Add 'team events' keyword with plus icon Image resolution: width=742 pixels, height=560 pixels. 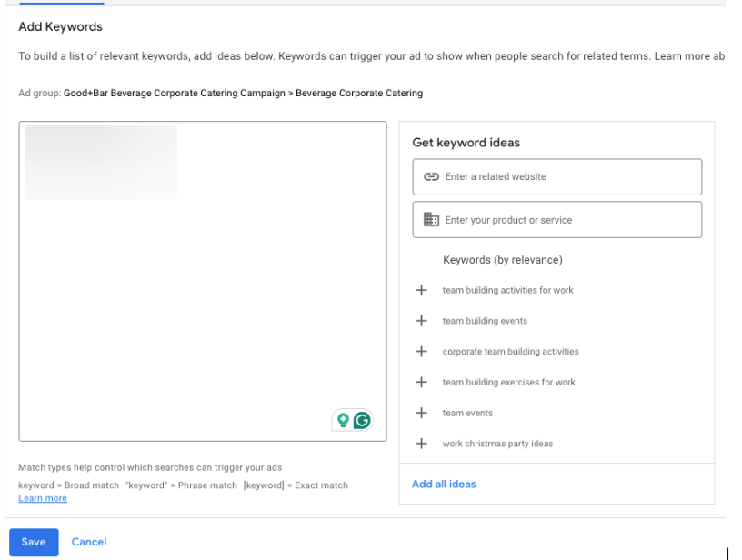(421, 413)
